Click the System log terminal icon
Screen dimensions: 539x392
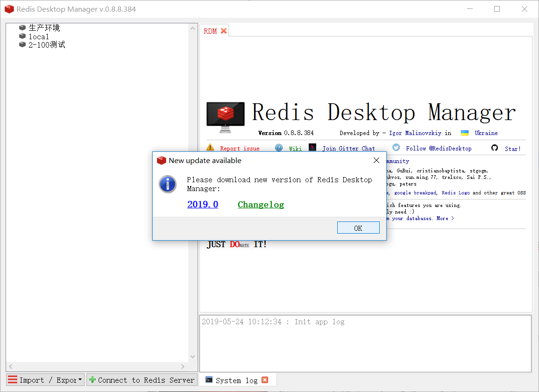(x=209, y=380)
